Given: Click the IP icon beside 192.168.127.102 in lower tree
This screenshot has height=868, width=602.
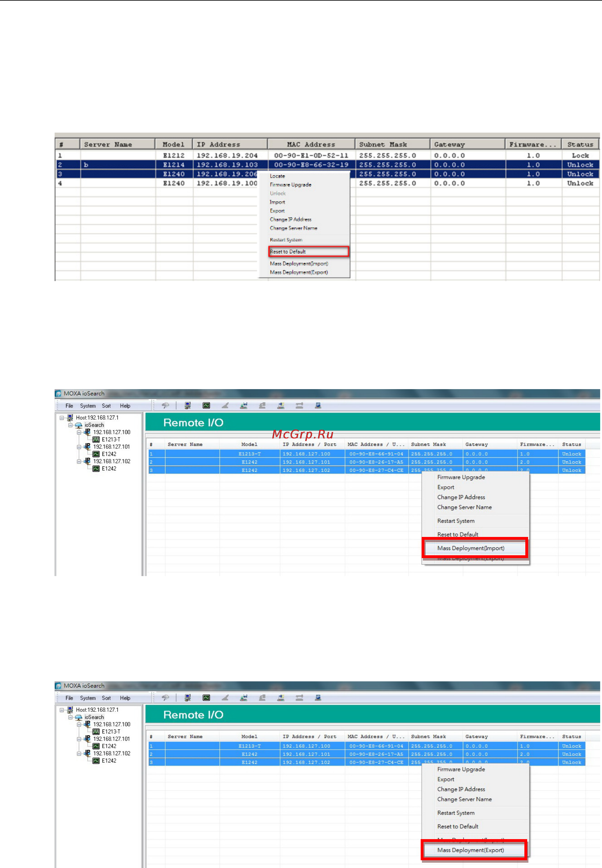Looking at the screenshot, I should pos(87,753).
